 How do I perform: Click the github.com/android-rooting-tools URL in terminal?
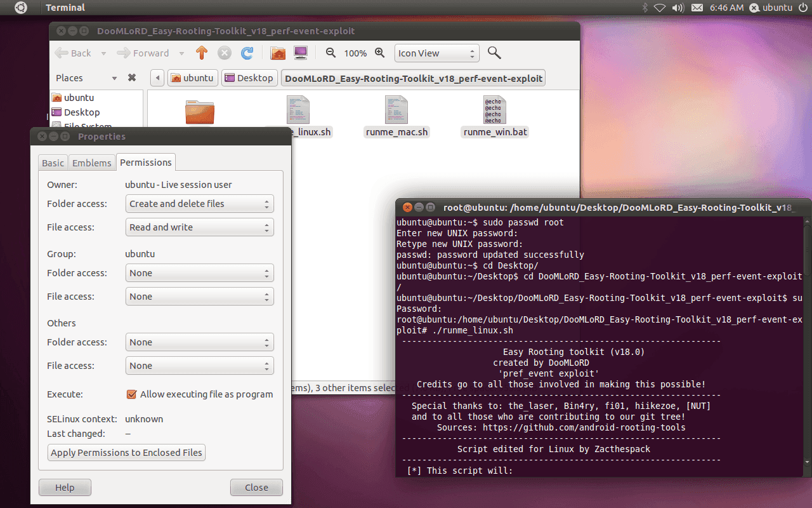coord(584,427)
